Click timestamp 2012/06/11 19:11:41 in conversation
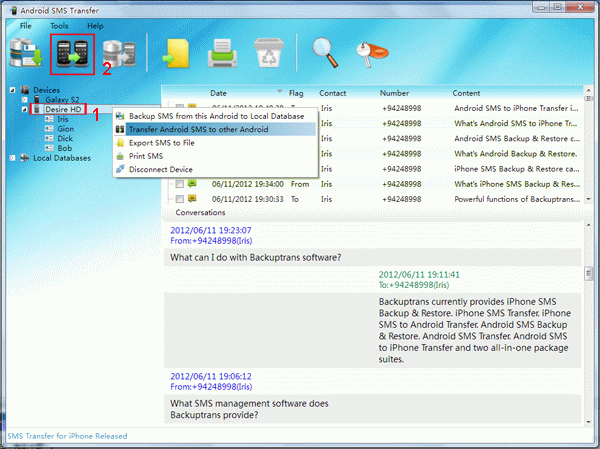 click(x=419, y=274)
